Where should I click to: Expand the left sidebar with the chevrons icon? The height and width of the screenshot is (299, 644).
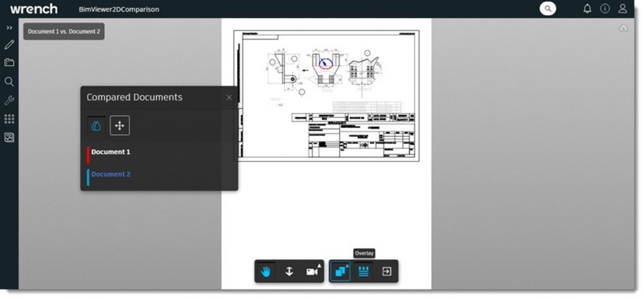pyautogui.click(x=9, y=27)
